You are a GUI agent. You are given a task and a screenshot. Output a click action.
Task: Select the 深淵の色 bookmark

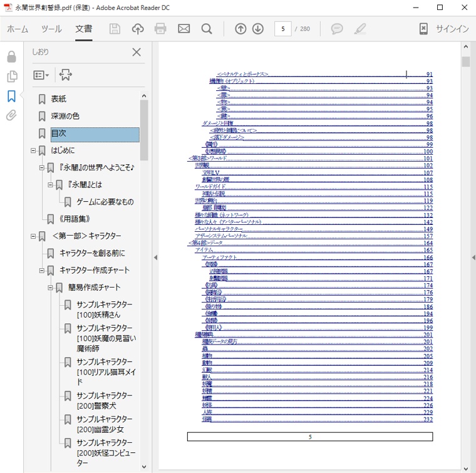tap(65, 116)
